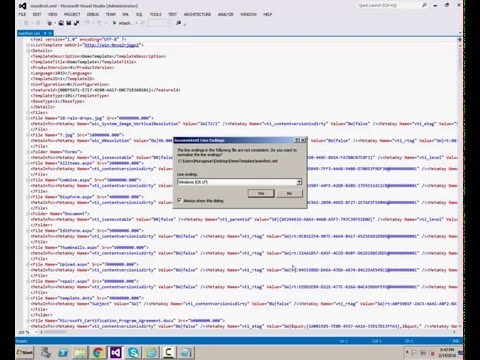Open the last pinned taskbar app icon
480x360 pixels.
coord(186,352)
